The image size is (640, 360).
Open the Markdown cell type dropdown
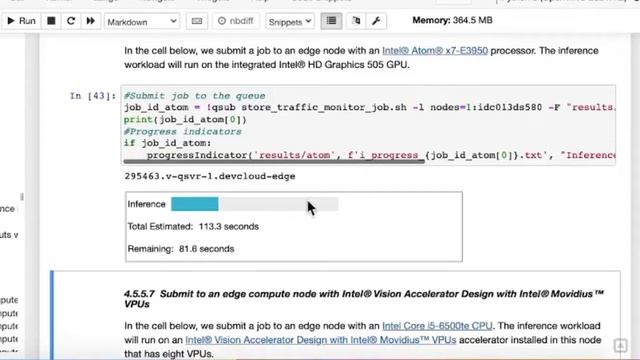142,22
